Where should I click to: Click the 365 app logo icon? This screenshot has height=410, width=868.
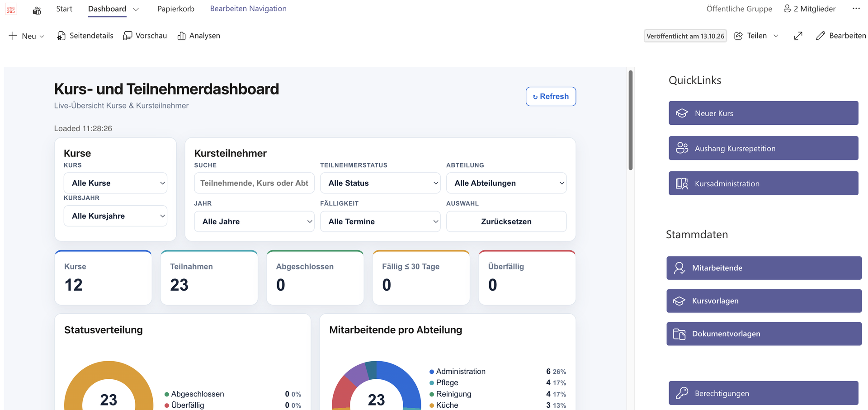pos(11,9)
